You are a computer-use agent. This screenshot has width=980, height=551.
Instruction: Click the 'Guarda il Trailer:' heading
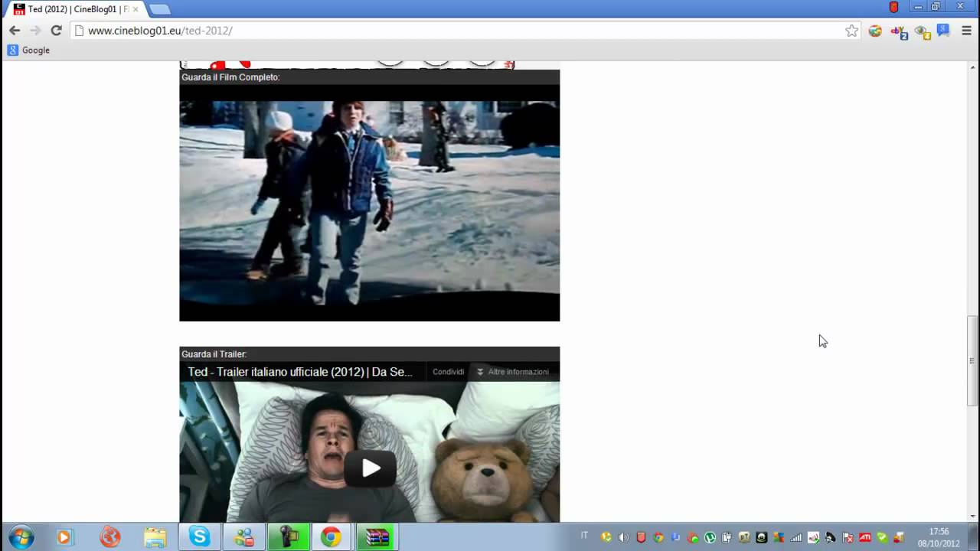pyautogui.click(x=214, y=354)
